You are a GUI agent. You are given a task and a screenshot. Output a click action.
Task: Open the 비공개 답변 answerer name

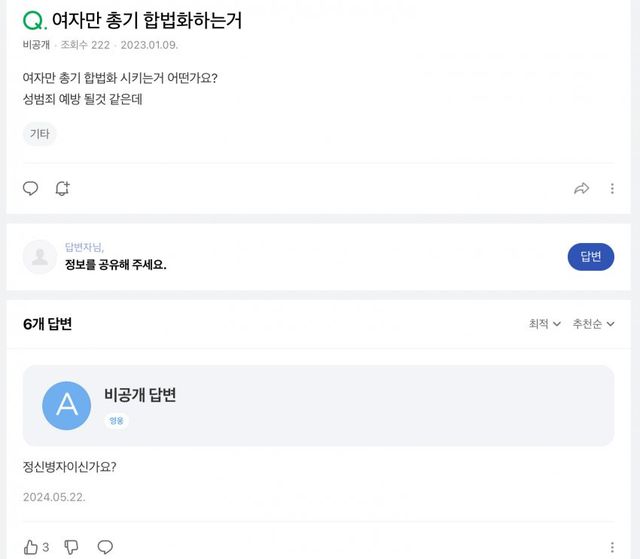140,395
